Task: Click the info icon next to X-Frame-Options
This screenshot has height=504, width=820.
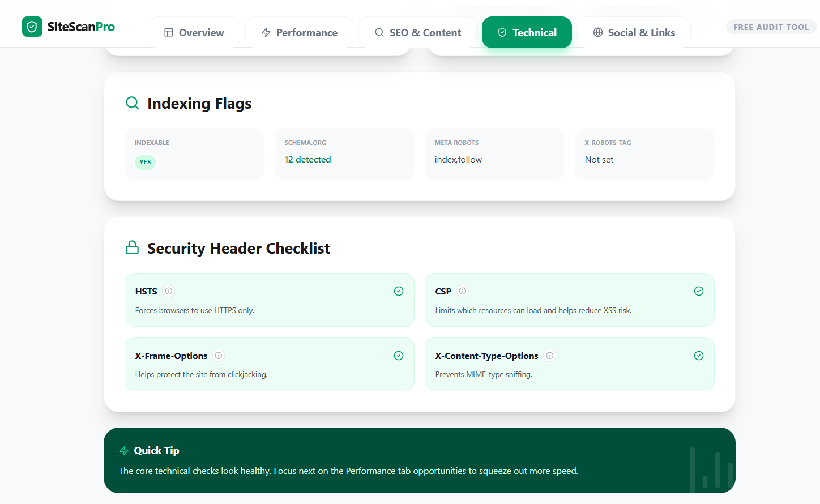Action: (219, 355)
